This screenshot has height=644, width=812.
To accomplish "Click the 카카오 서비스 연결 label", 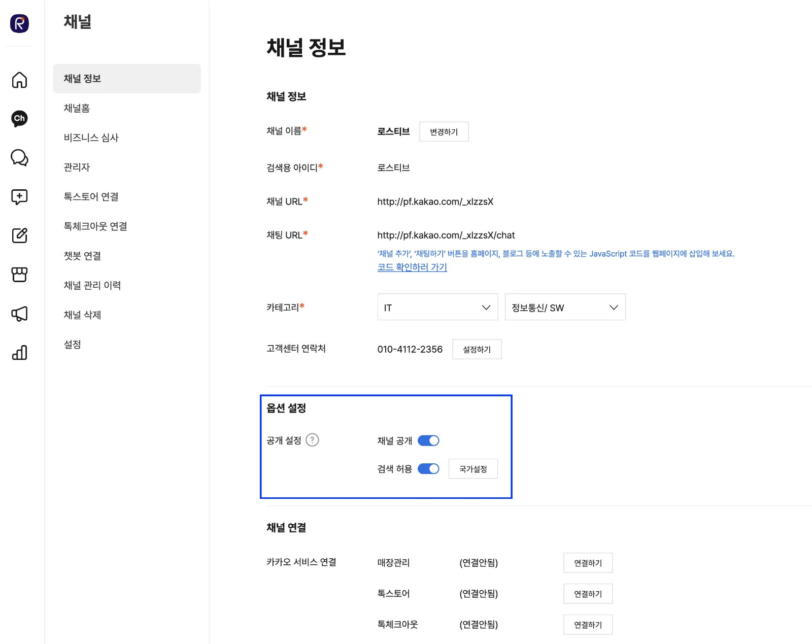I will (301, 562).
